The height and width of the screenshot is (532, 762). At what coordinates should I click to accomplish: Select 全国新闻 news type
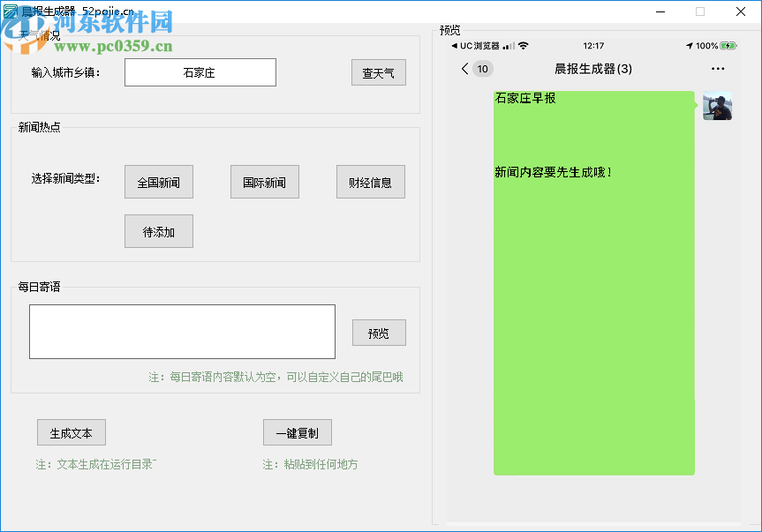pyautogui.click(x=158, y=182)
